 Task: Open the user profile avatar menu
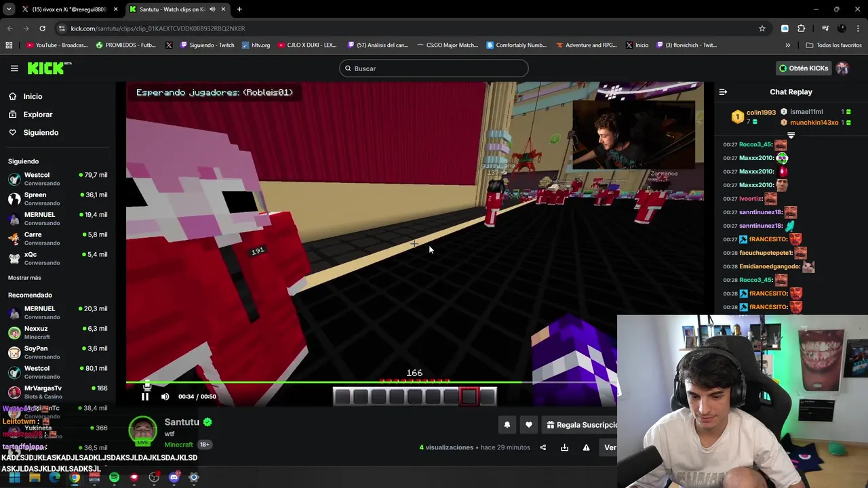pyautogui.click(x=843, y=68)
